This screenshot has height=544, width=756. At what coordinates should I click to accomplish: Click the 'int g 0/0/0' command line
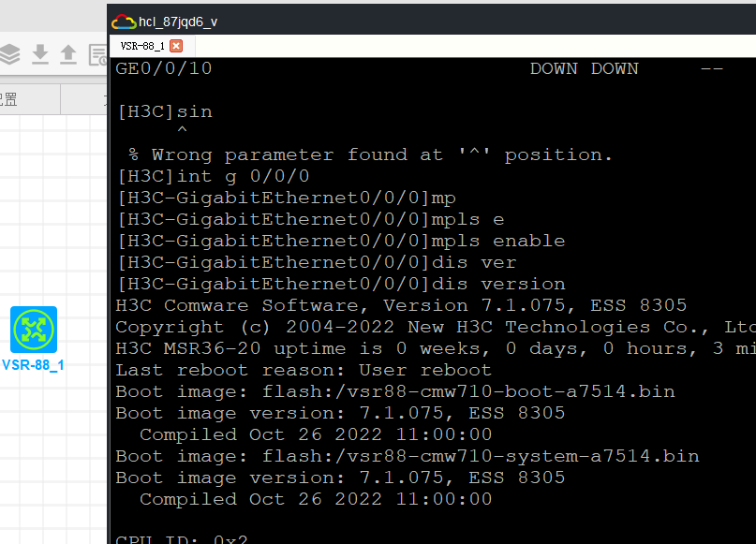pyautogui.click(x=213, y=176)
